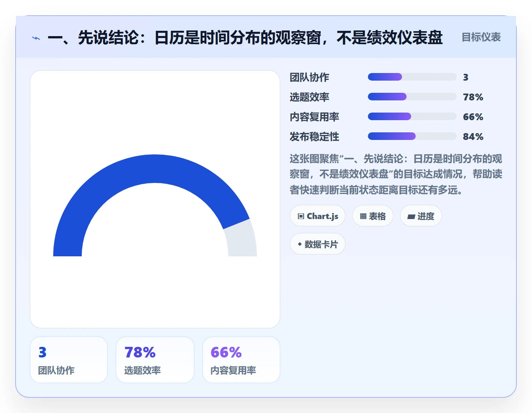Click the 发布稳定性 progress bar
The image size is (532, 413).
412,136
